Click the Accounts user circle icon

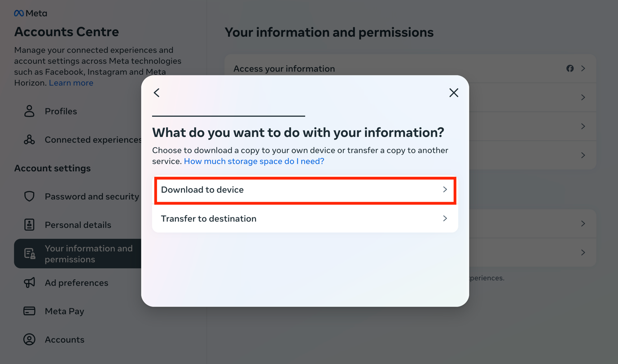pyautogui.click(x=30, y=339)
